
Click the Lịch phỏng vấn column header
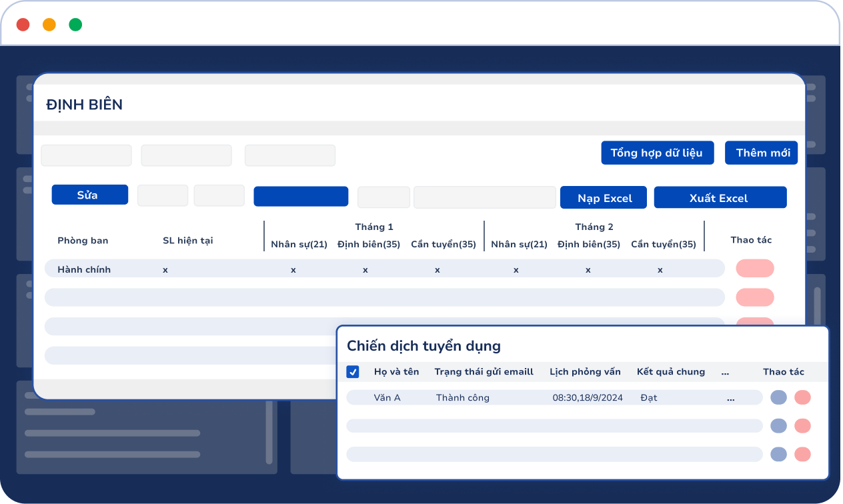coord(585,372)
